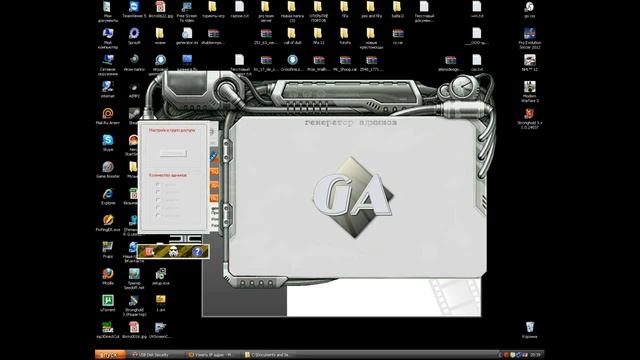Switch to USB Disk Security taskbar item
Screen dimensions: 640x360
pyautogui.click(x=154, y=355)
